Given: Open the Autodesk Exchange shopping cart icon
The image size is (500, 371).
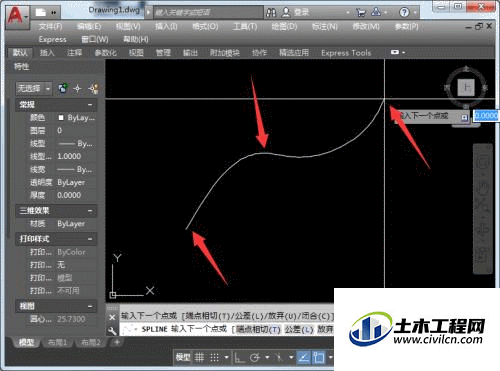Looking at the screenshot, I should 361,13.
